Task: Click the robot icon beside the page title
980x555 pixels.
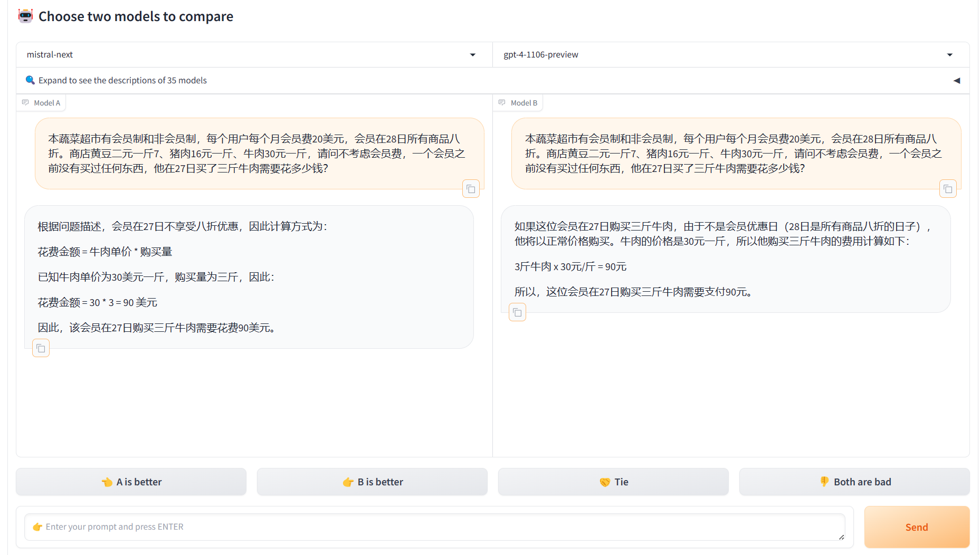Action: [x=25, y=16]
